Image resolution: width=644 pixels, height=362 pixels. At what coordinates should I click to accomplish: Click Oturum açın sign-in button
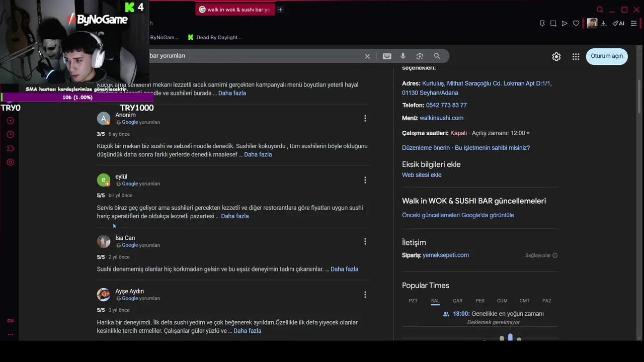click(x=607, y=56)
